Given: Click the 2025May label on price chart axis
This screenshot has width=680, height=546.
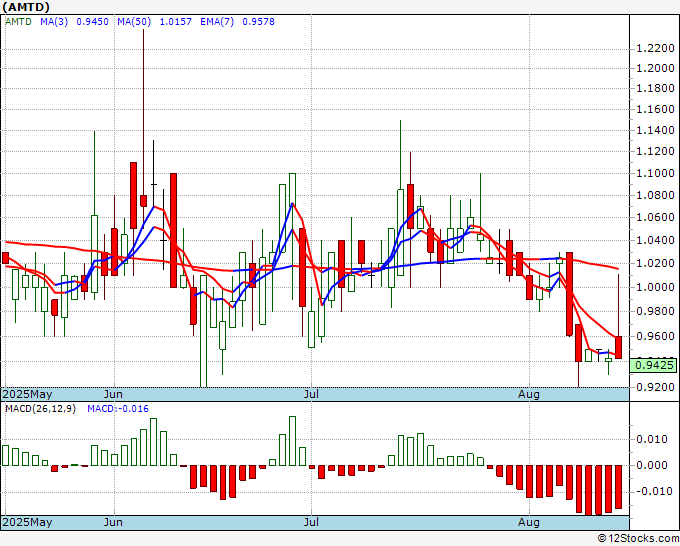Looking at the screenshot, I should 27,394.
